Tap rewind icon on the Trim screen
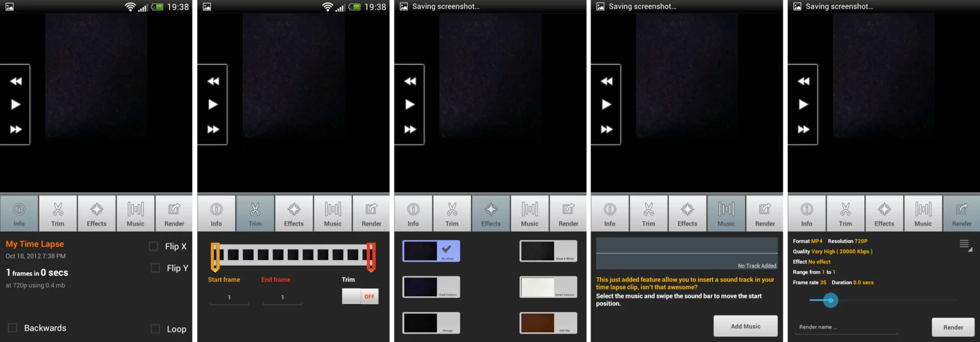 tap(213, 81)
